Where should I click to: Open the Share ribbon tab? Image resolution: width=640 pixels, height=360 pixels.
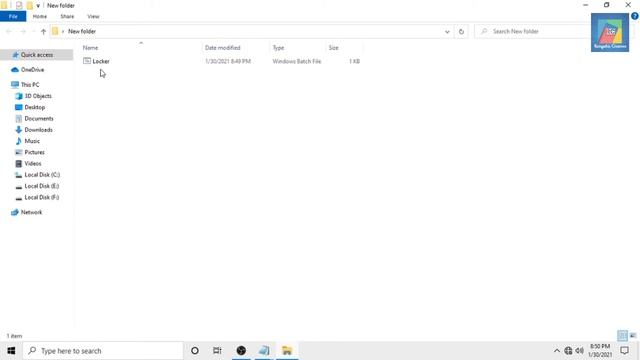coord(67,16)
